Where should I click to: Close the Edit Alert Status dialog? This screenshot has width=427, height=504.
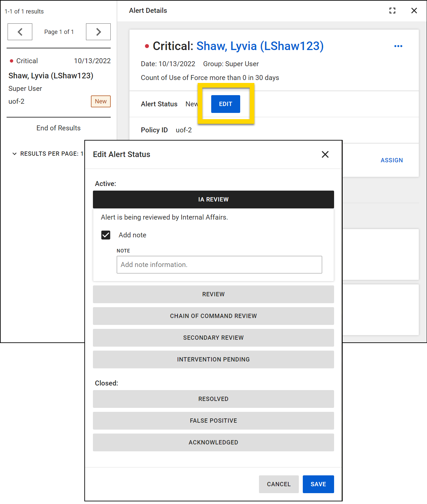325,154
